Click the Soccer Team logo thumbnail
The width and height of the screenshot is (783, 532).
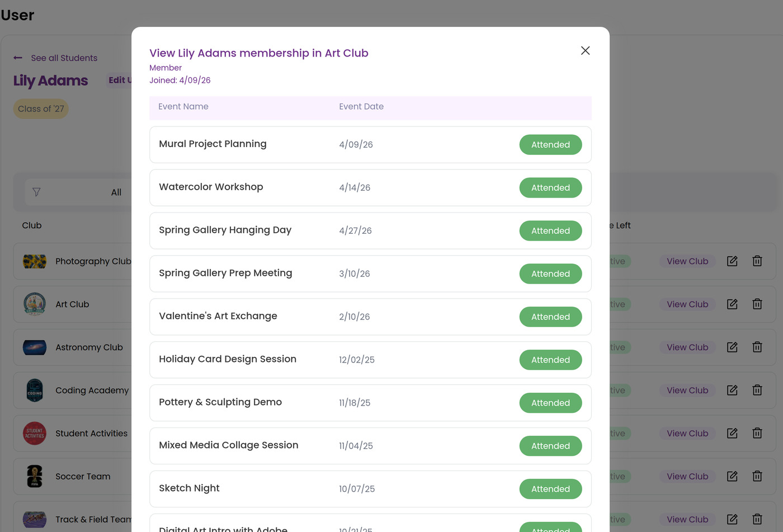click(x=35, y=476)
